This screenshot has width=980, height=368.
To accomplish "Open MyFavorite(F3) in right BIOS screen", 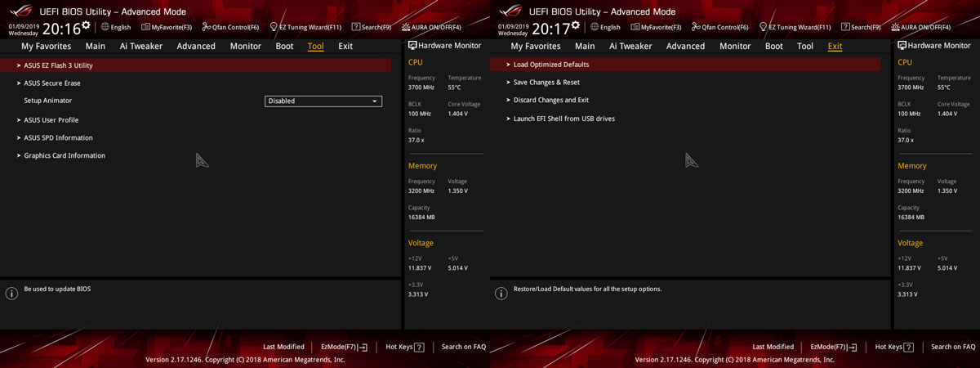I will tap(657, 27).
